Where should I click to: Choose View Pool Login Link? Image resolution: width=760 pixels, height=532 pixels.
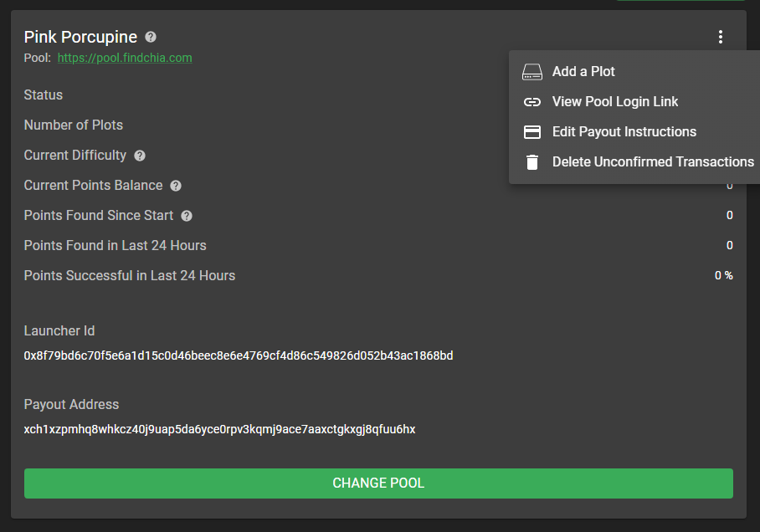point(615,102)
